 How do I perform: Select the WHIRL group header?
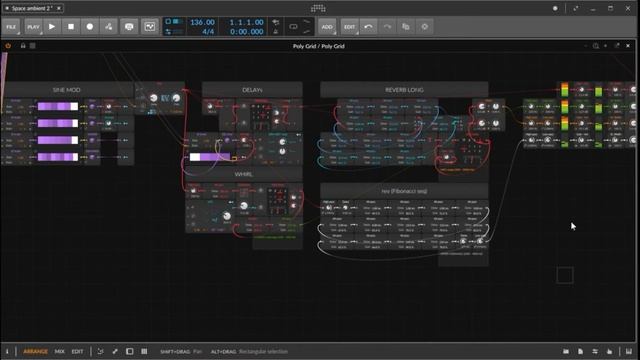pyautogui.click(x=244, y=174)
